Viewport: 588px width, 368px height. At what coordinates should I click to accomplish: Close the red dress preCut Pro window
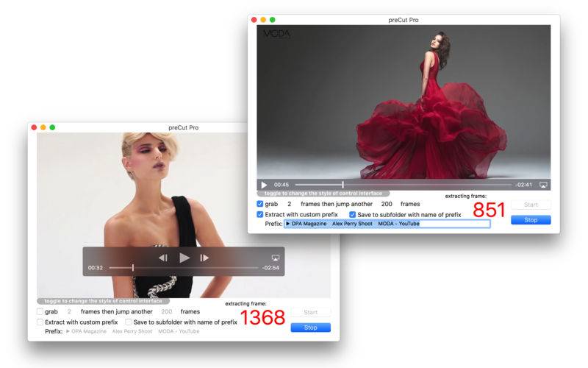coord(254,20)
